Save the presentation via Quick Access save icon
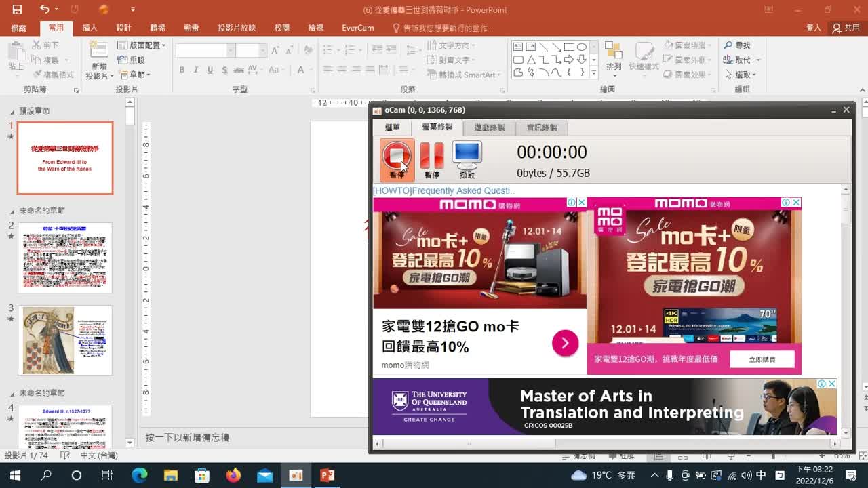This screenshot has width=868, height=488. click(17, 9)
